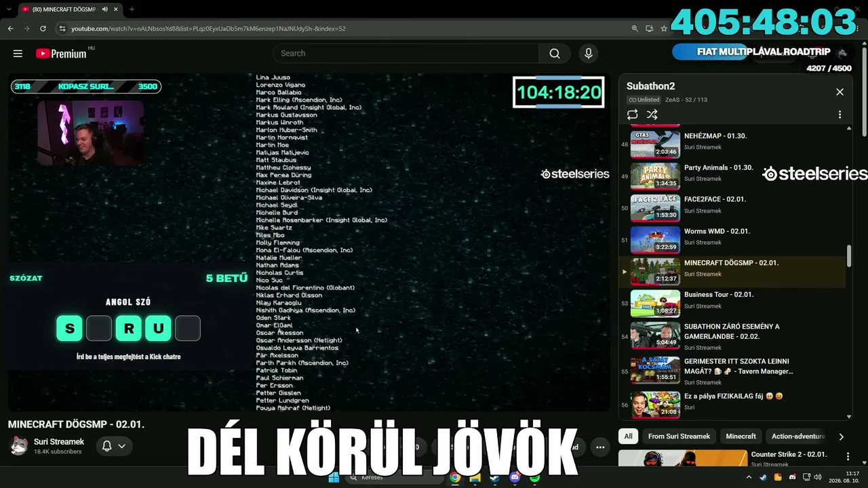Open more actions for the video
The height and width of the screenshot is (488, 868).
pos(600,447)
